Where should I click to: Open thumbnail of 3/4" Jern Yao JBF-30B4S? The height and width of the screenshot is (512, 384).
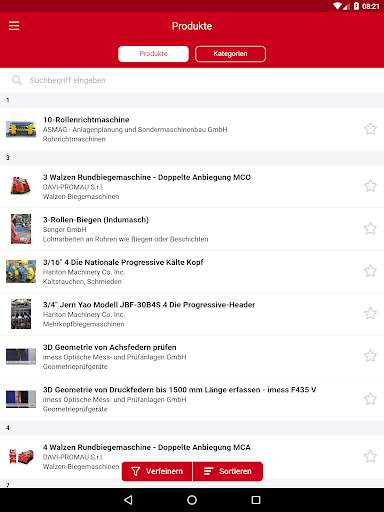[21, 314]
